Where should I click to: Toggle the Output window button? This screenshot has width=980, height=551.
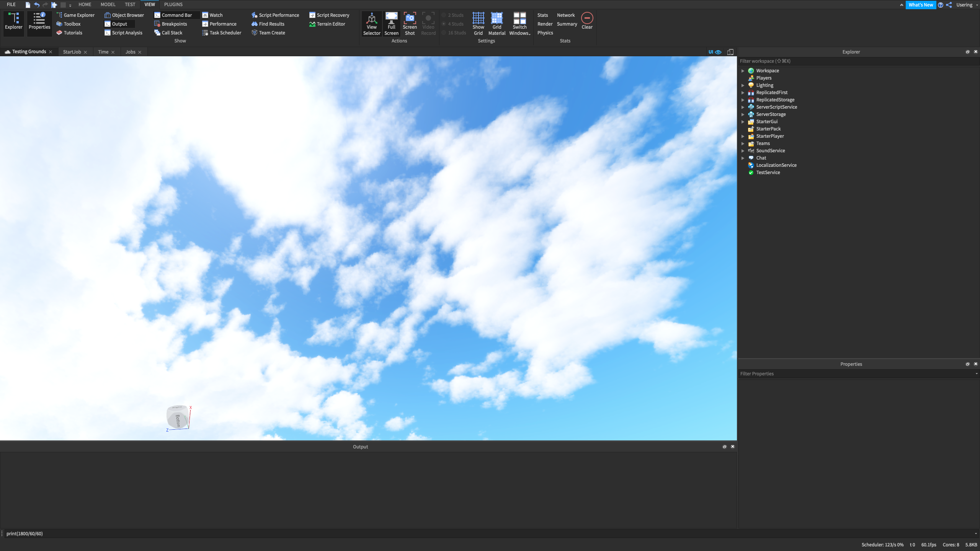pyautogui.click(x=119, y=24)
